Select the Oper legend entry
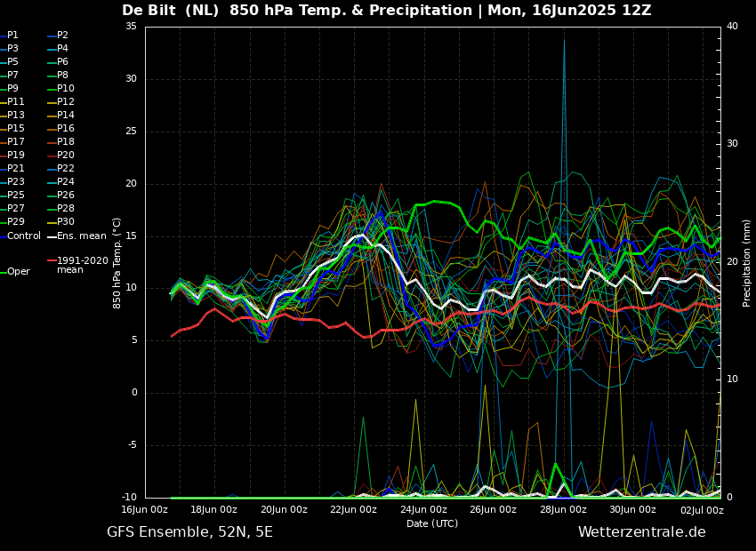Viewport: 756px width, 551px height. (19, 272)
